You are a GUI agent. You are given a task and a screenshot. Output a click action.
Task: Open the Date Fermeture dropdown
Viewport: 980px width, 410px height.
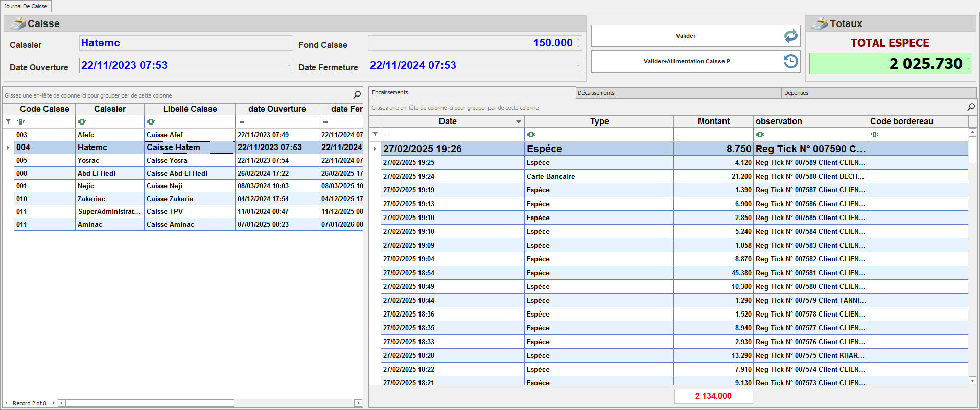click(x=578, y=65)
